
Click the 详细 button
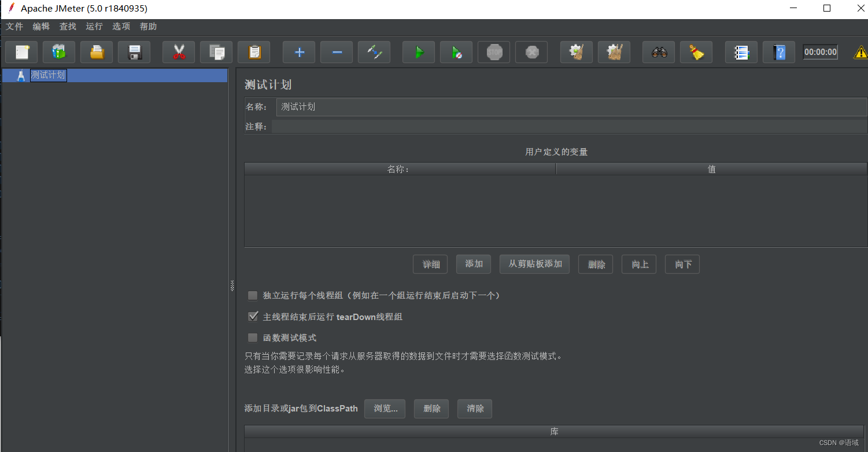pos(430,264)
